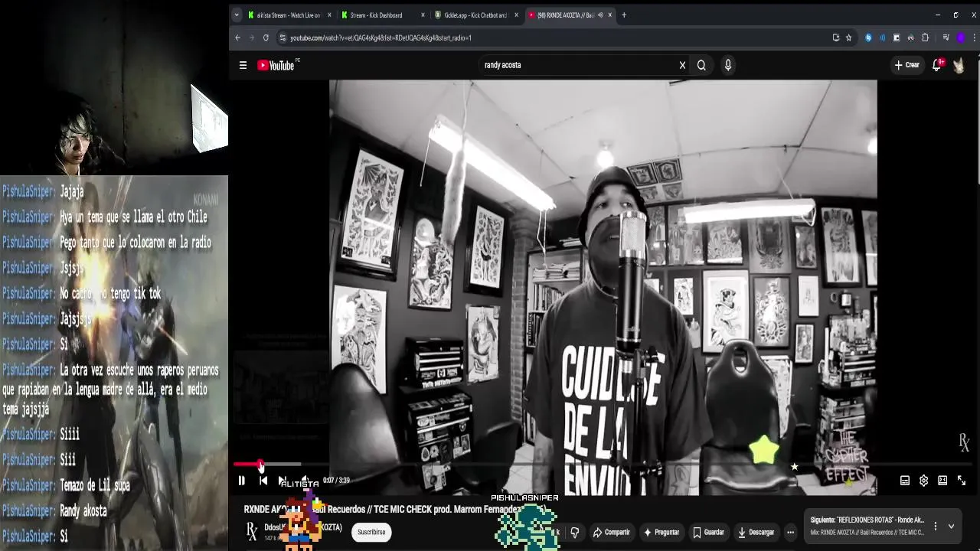Expand the Siguiente mix panel chevron
The width and height of the screenshot is (980, 551).
pyautogui.click(x=951, y=527)
